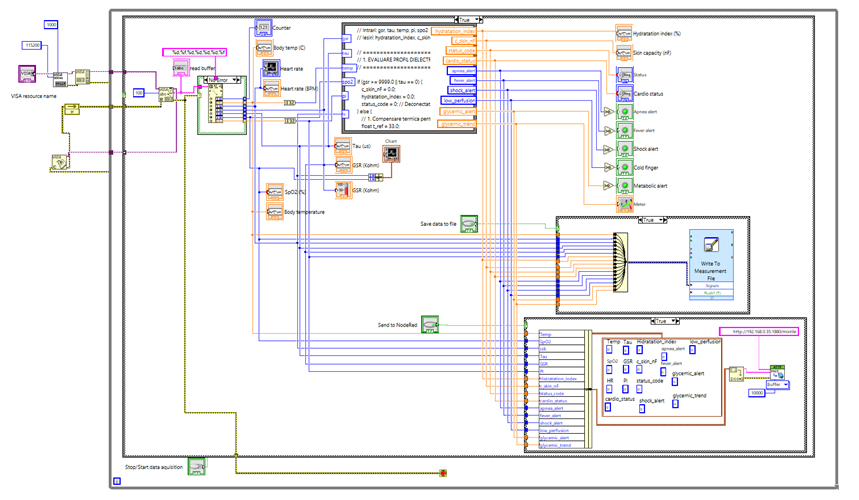Select the Skin capacity (nF) indicator terminal

(623, 53)
